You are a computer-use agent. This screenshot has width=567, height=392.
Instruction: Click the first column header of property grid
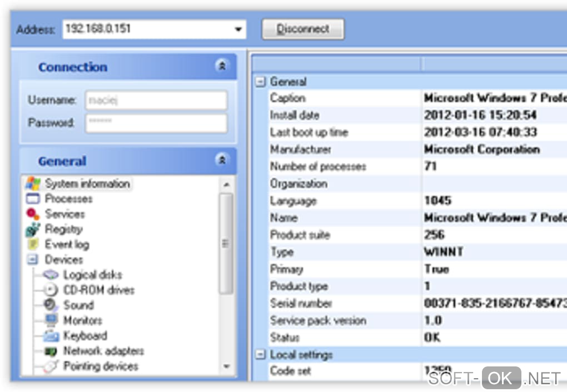[337, 64]
